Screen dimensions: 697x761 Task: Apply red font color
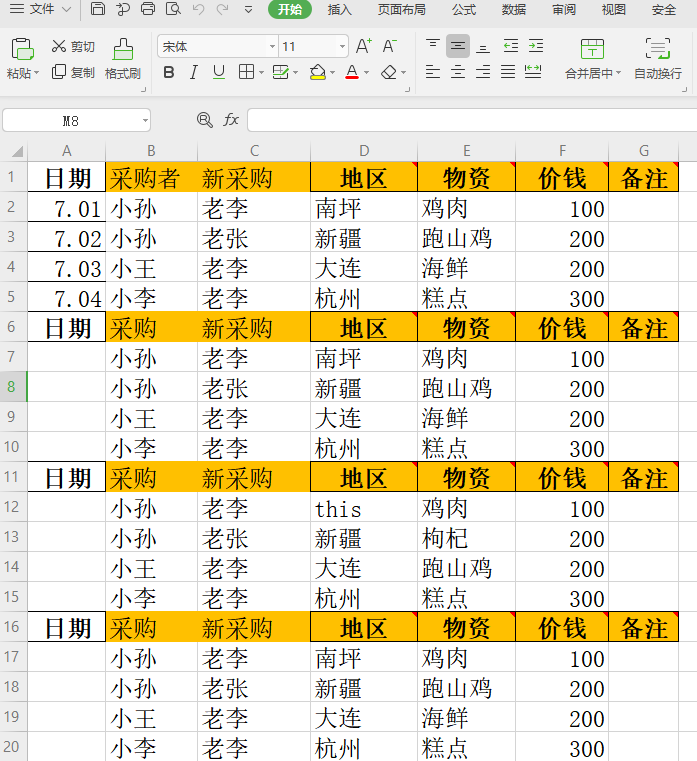[352, 73]
